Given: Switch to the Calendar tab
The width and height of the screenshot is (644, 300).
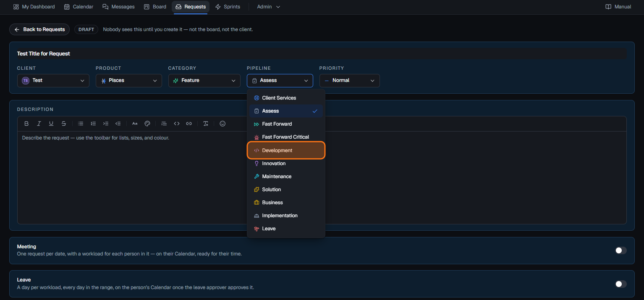Looking at the screenshot, I should coord(79,7).
